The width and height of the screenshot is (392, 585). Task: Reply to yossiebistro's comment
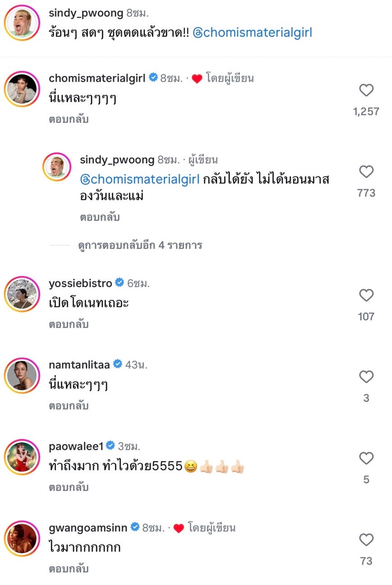[x=69, y=324]
